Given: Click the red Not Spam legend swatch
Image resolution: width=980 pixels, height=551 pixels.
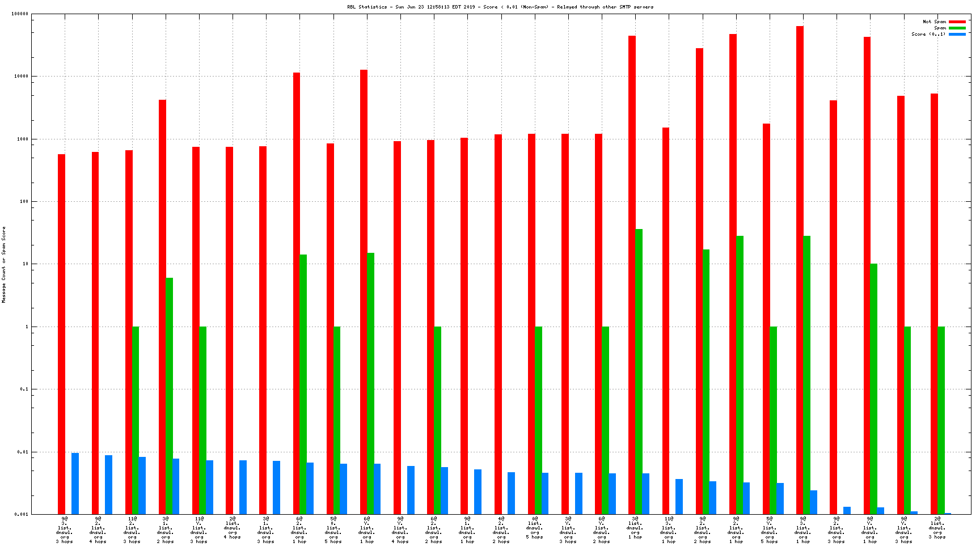Looking at the screenshot, I should pyautogui.click(x=957, y=22).
